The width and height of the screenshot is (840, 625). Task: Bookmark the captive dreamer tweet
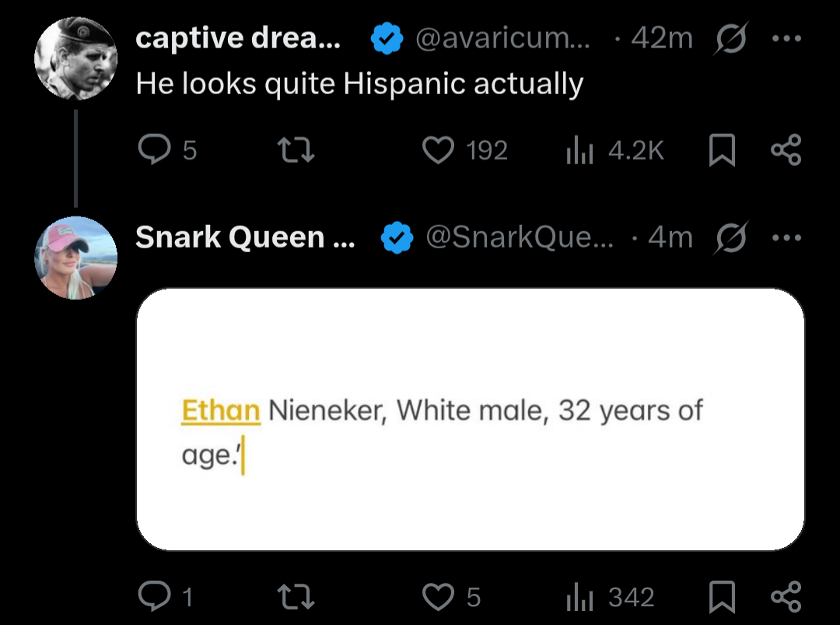(723, 149)
